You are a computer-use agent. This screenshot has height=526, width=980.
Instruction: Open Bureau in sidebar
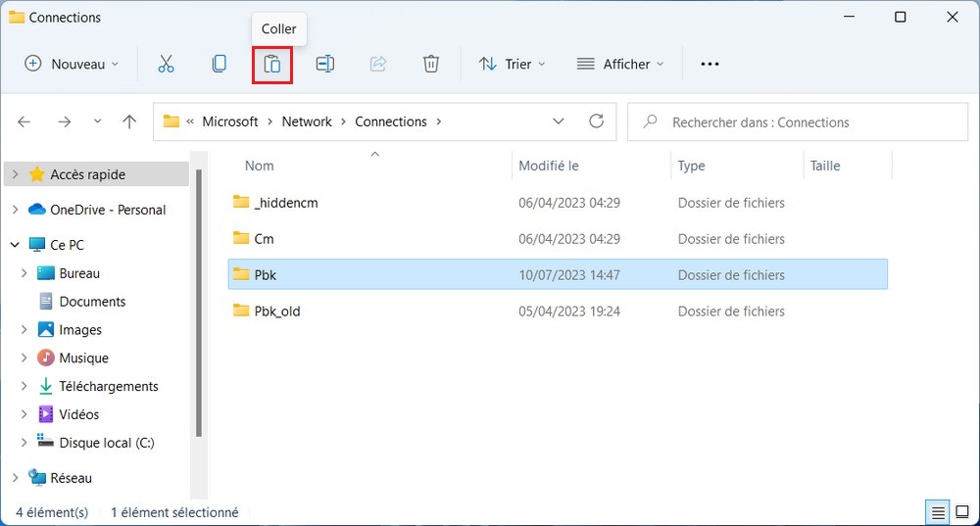tap(79, 273)
